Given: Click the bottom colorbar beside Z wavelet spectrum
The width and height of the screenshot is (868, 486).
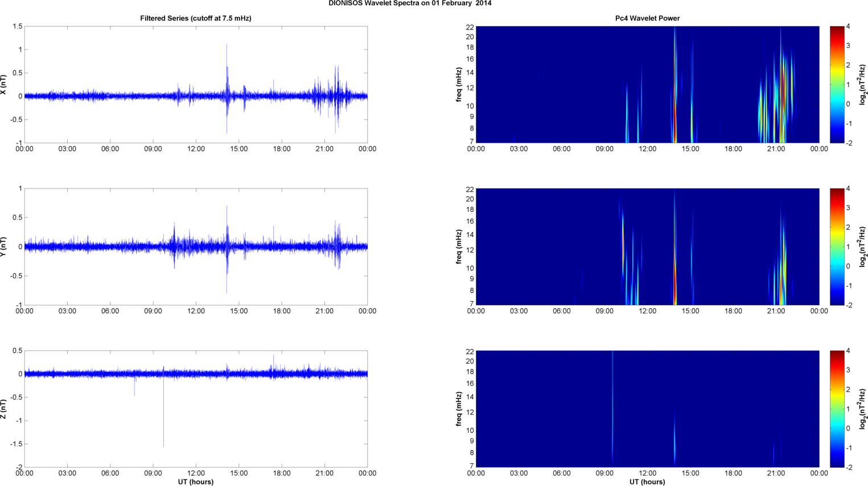Looking at the screenshot, I should click(x=837, y=409).
